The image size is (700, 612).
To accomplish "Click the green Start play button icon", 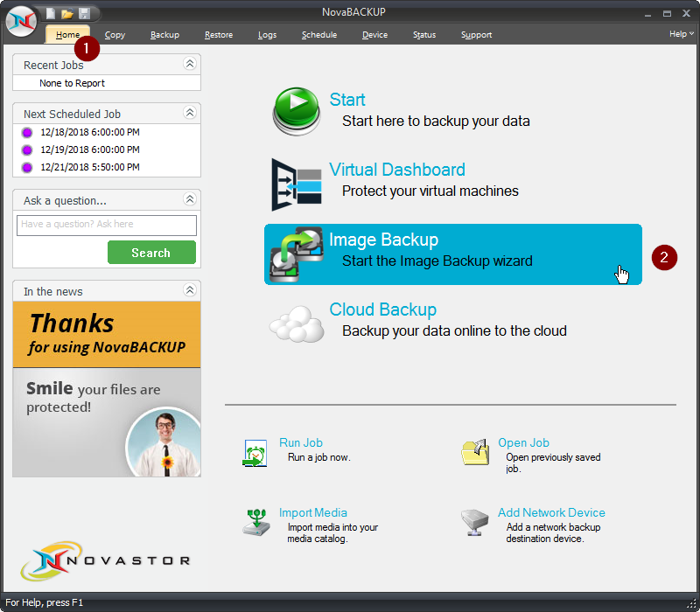I will point(297,111).
